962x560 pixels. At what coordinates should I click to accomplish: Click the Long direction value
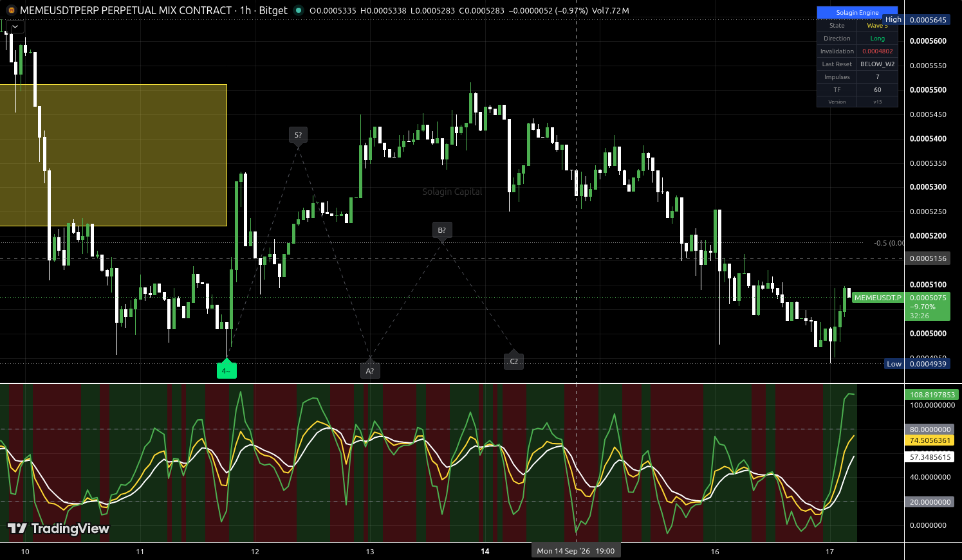(x=878, y=39)
